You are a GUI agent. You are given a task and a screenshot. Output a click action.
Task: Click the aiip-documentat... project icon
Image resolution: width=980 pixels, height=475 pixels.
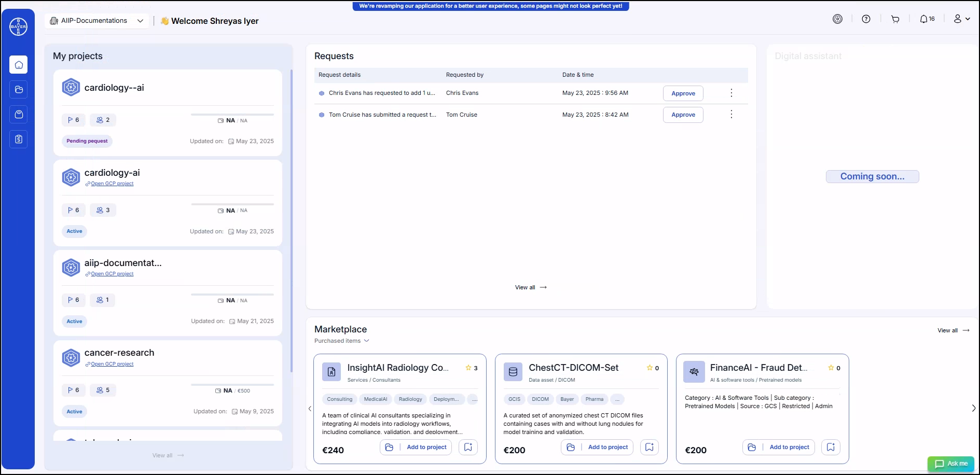pos(71,268)
